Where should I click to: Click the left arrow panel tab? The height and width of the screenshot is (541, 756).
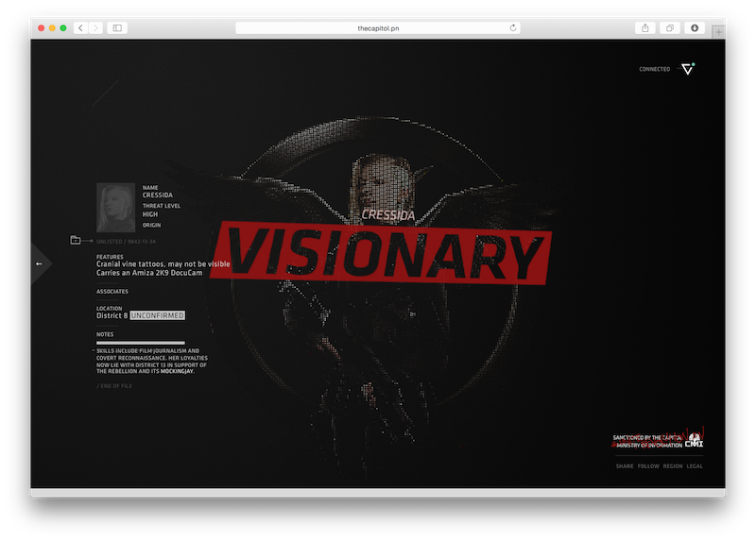[41, 263]
